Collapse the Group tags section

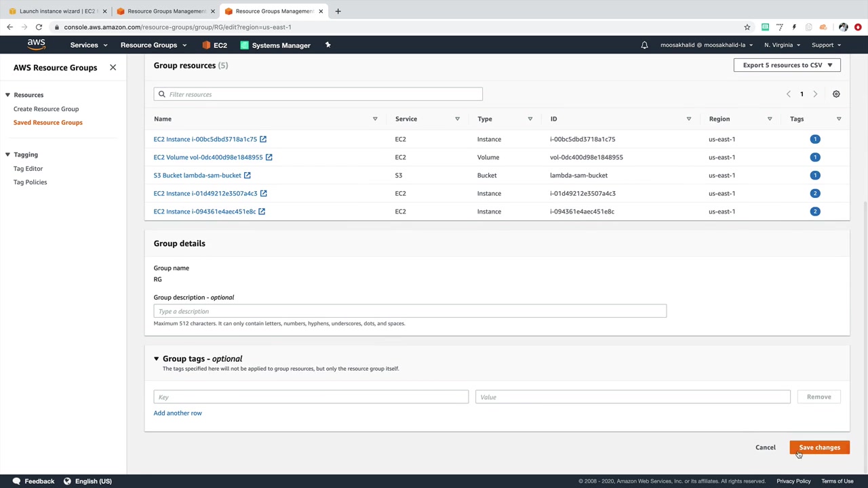tap(156, 359)
